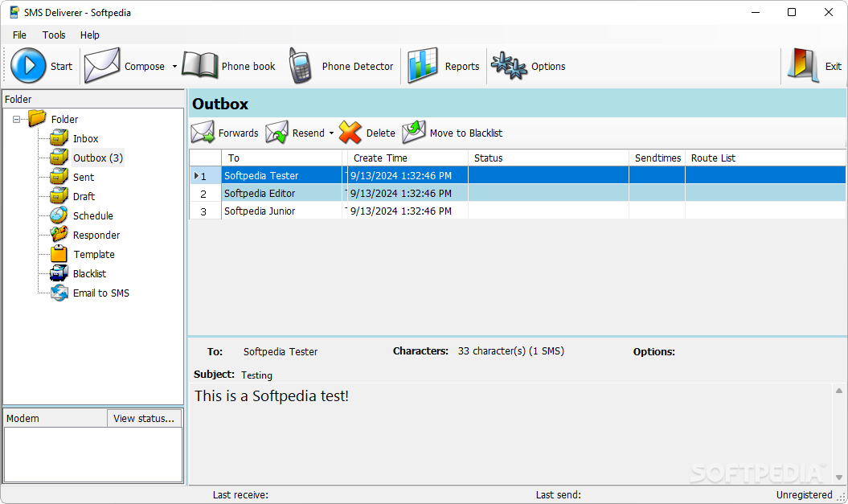Screen dimensions: 848x504
Task: Click the Resend envelope icon
Action: click(277, 133)
